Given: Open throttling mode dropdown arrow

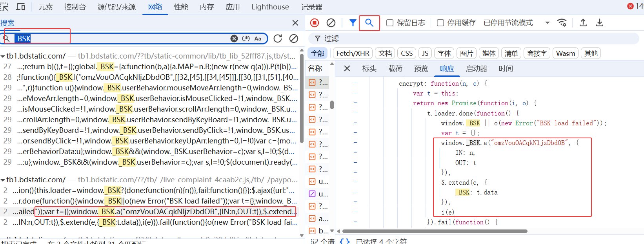Looking at the screenshot, I should click(x=548, y=23).
